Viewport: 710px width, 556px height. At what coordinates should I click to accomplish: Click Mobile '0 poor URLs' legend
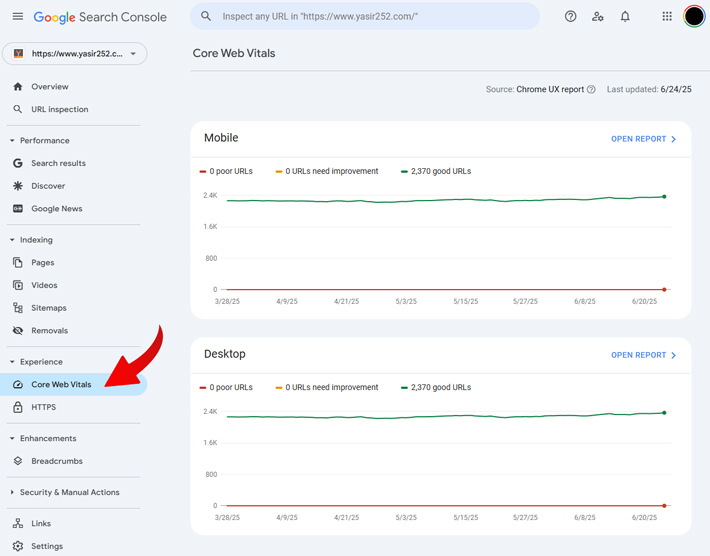tap(226, 171)
